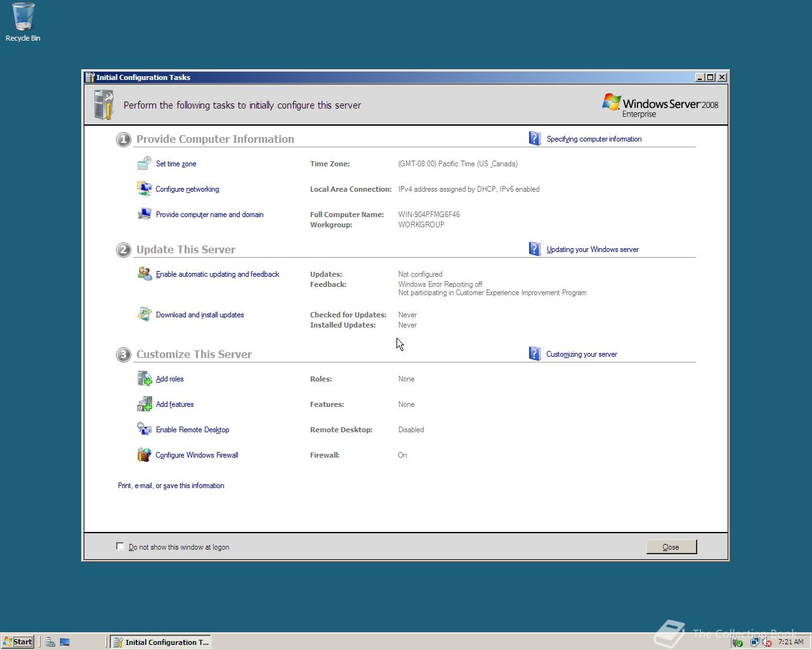Viewport: 812px width, 650px height.
Task: Open the Start menu
Action: click(x=18, y=642)
